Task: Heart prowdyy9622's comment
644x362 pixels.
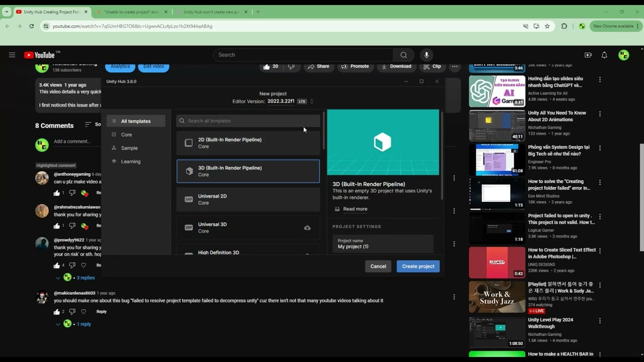Action: click(84, 265)
